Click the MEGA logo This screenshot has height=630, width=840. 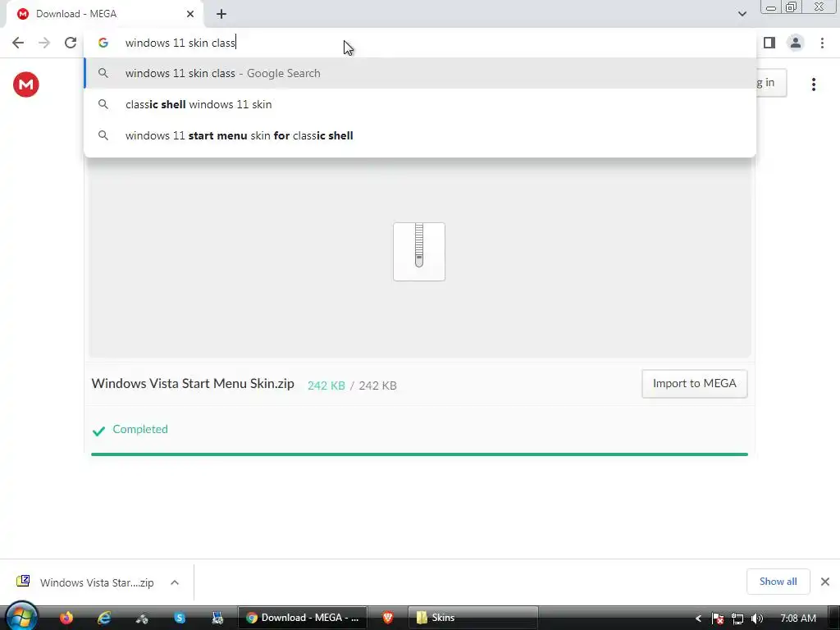point(25,84)
